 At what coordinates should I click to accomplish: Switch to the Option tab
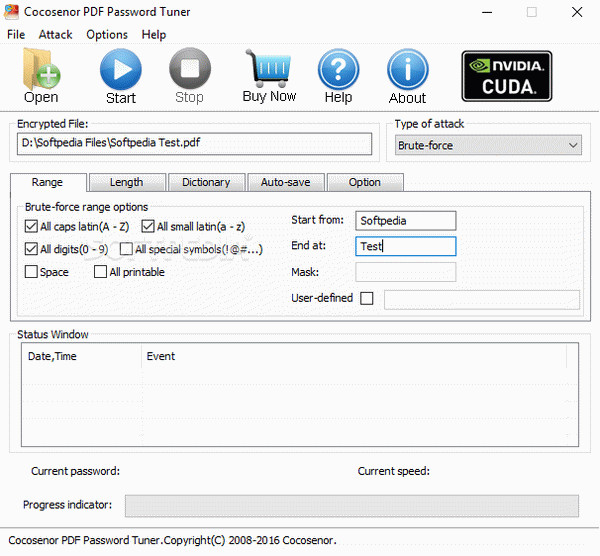(365, 182)
